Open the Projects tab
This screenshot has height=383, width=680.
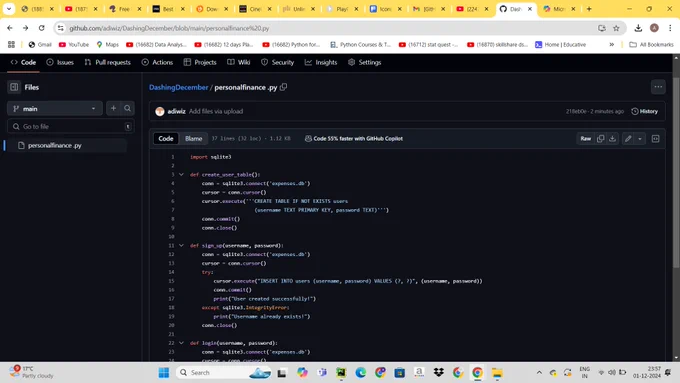[x=200, y=62]
